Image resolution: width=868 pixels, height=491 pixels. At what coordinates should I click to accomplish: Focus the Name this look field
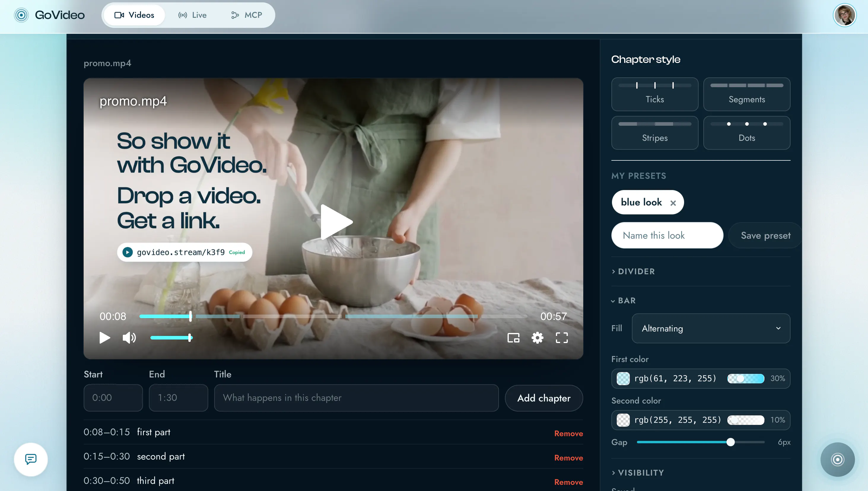click(x=667, y=235)
